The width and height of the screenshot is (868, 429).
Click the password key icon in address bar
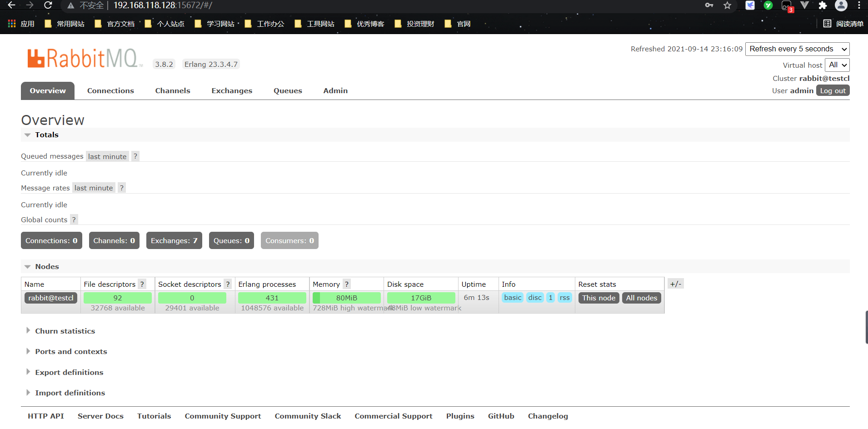[709, 5]
